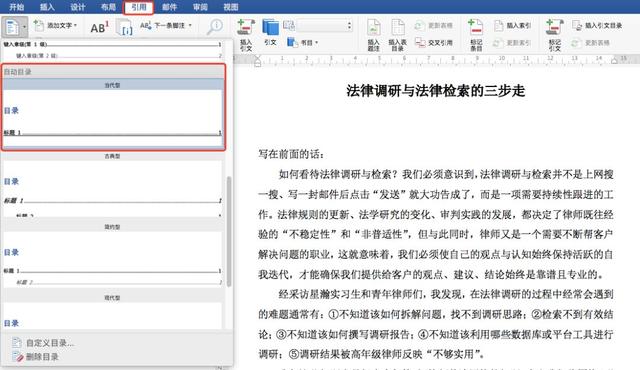Open the 引文 citations pane icon

click(x=270, y=32)
